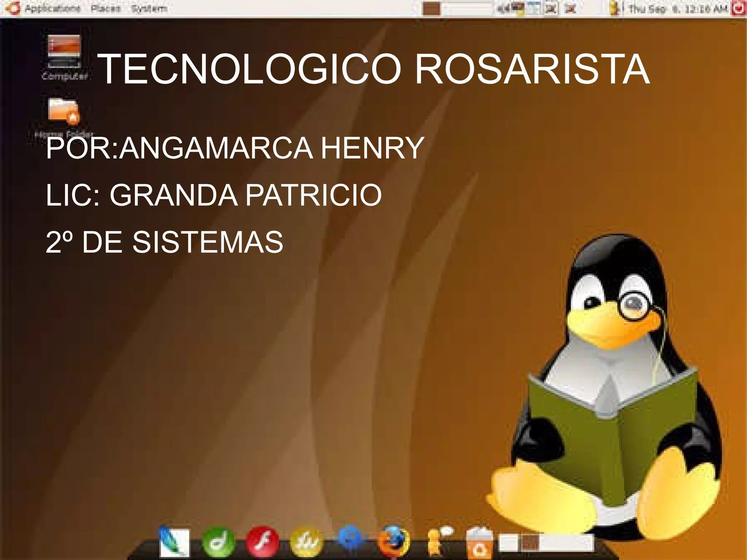The height and width of the screenshot is (560, 747).
Task: Click the Ubuntu logo in top panel
Action: coord(13,8)
